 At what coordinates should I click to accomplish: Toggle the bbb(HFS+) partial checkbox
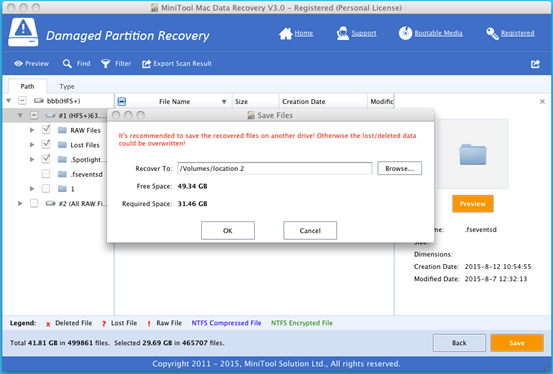click(x=22, y=101)
